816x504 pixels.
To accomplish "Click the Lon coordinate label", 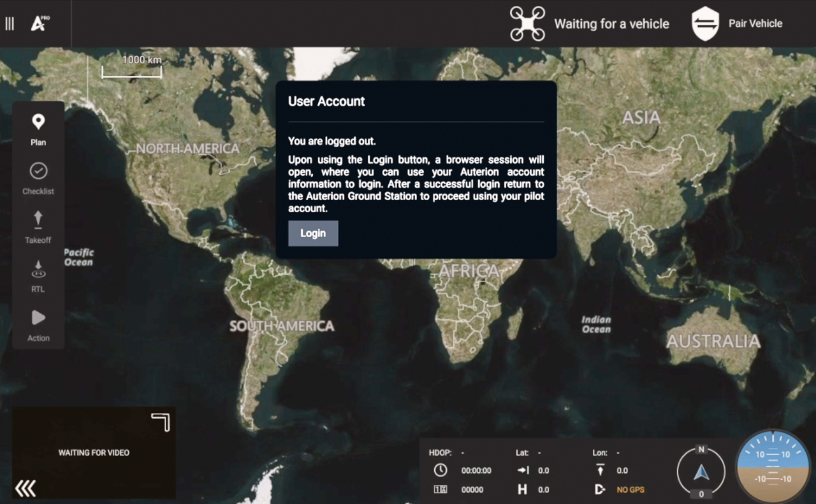I will point(599,453).
